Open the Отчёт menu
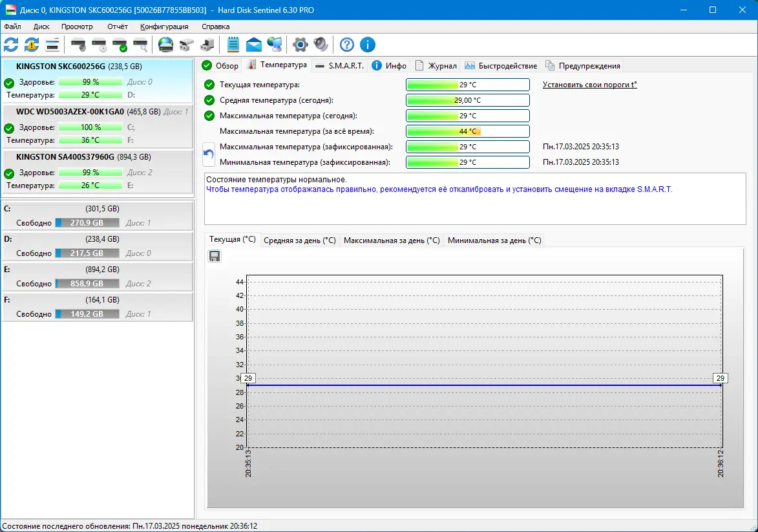 click(x=118, y=27)
